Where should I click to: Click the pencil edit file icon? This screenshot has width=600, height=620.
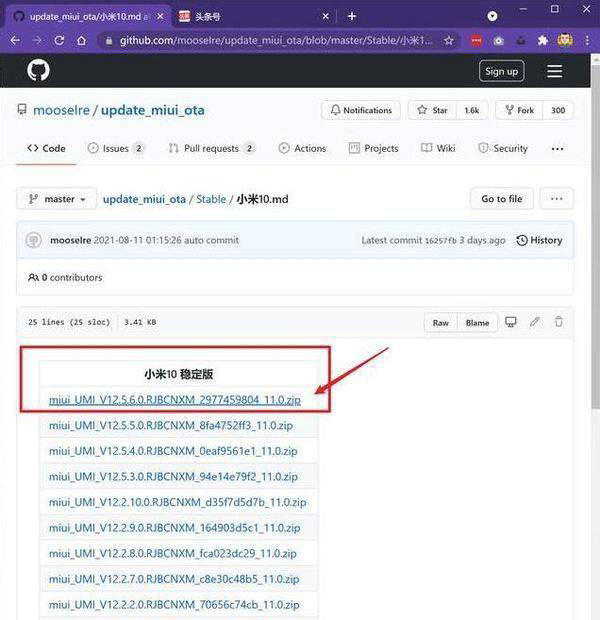point(535,322)
